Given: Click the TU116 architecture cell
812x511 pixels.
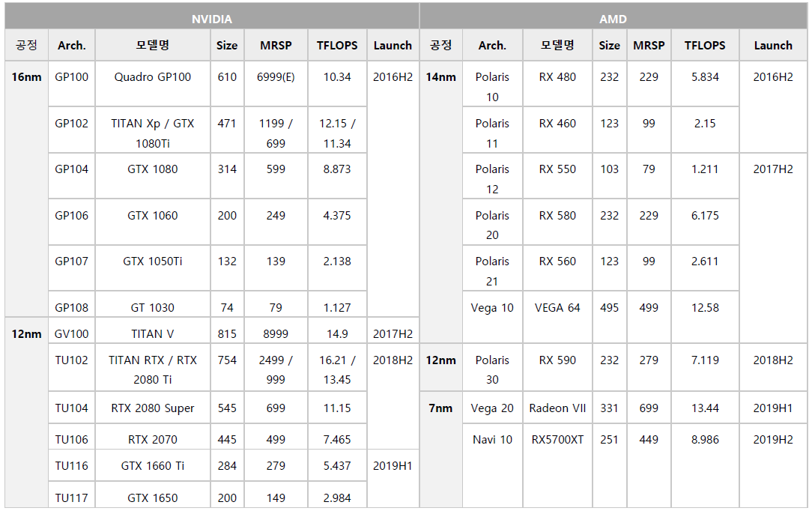Looking at the screenshot, I should 71,465.
